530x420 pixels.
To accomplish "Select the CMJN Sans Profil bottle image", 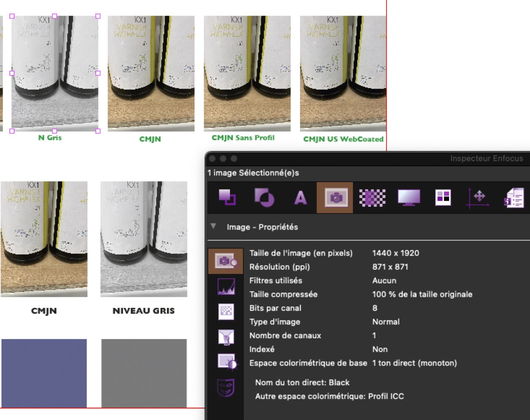I will (247, 73).
